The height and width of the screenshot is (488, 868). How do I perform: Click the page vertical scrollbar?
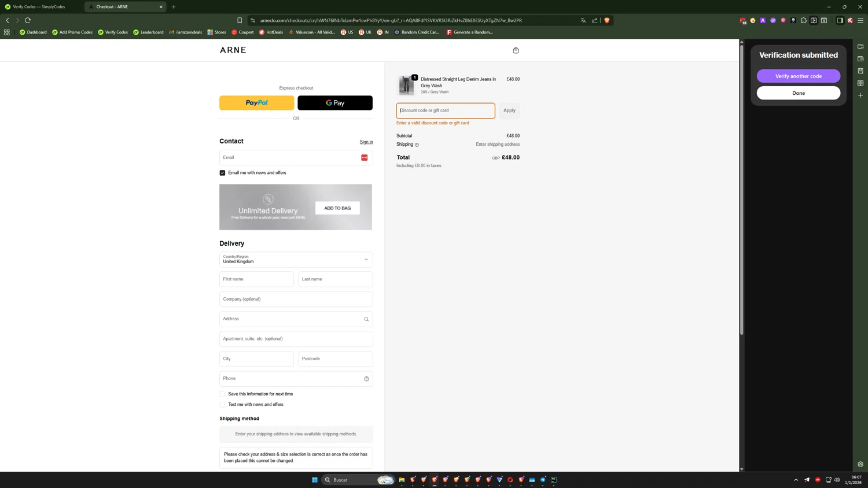741,189
